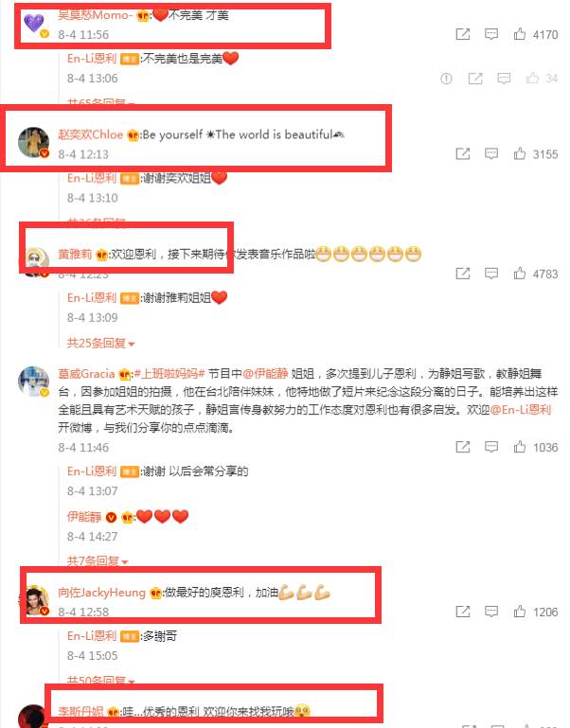Image resolution: width=570 pixels, height=728 pixels.
Task: Reply to 吴莫愁Momo's comment via comment icon
Action: pyautogui.click(x=491, y=34)
